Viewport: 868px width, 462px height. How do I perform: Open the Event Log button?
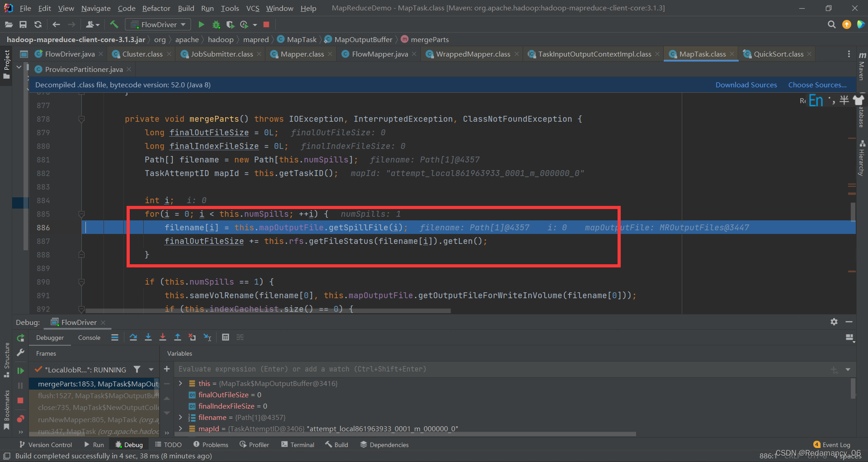pyautogui.click(x=832, y=445)
